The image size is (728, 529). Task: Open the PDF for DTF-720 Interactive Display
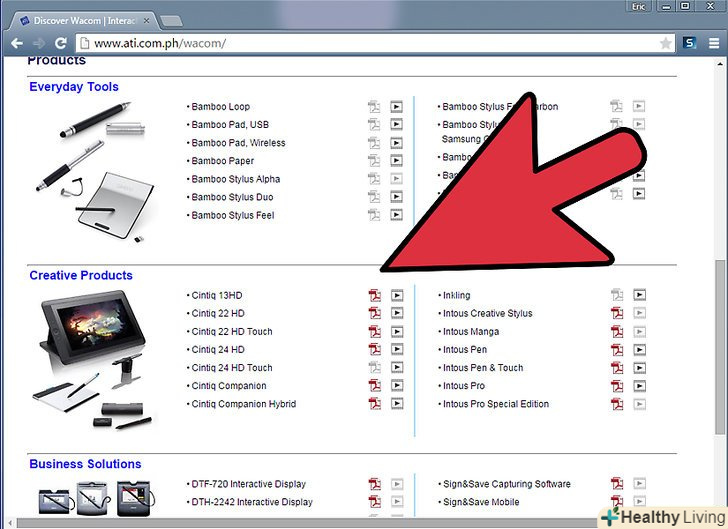point(375,484)
